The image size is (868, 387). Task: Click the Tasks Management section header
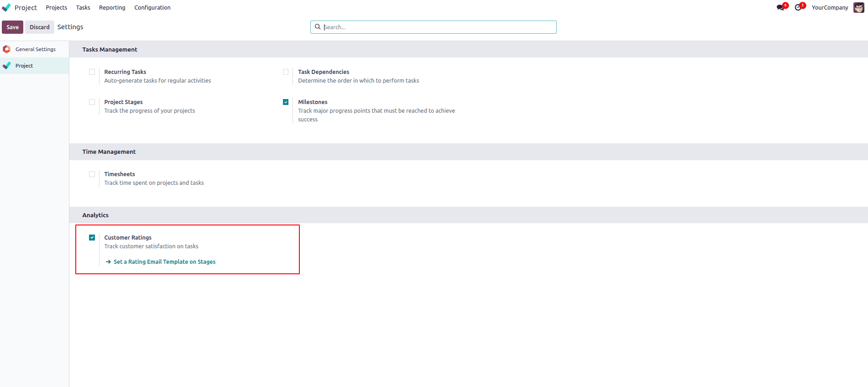click(110, 49)
